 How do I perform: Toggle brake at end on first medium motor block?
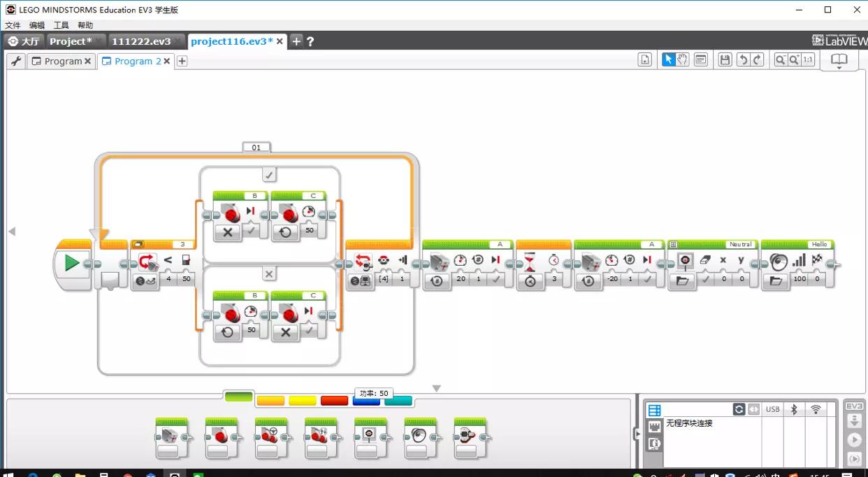(x=496, y=278)
